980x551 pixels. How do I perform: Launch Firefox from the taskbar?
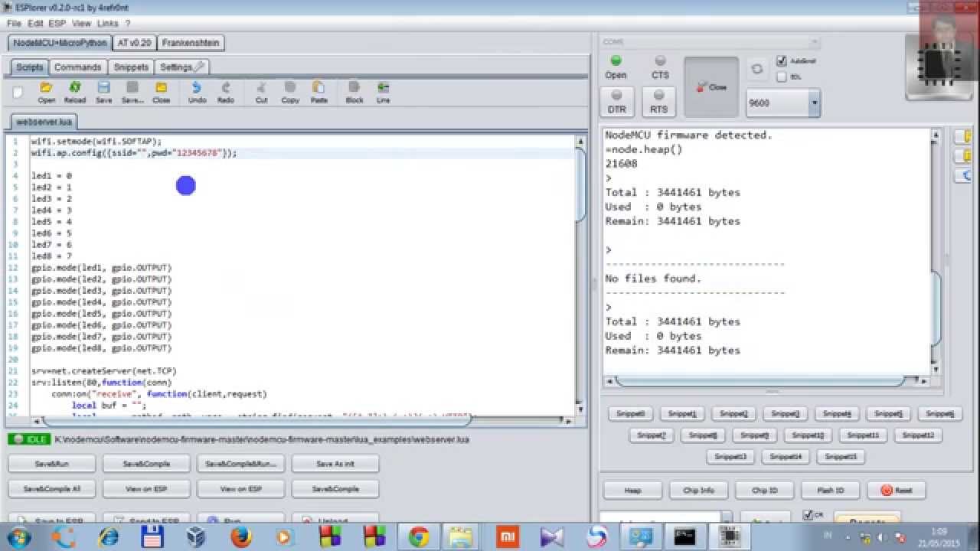[x=241, y=537]
